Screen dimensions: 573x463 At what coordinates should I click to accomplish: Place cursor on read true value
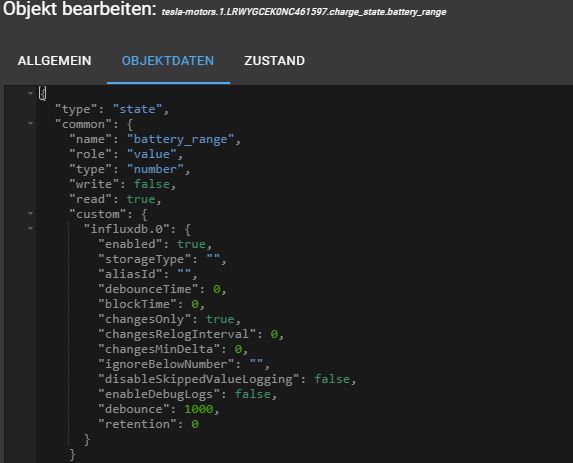coord(141,199)
